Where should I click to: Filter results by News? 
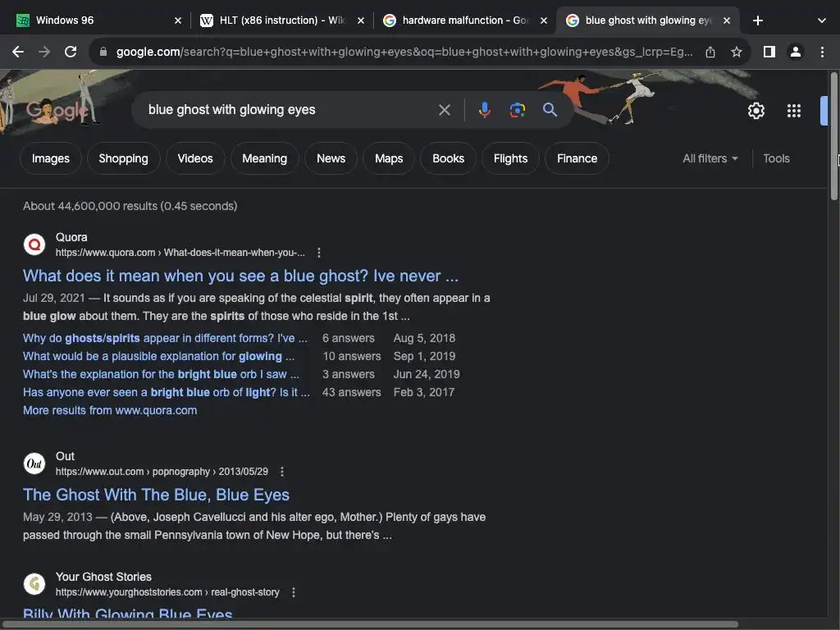click(331, 158)
